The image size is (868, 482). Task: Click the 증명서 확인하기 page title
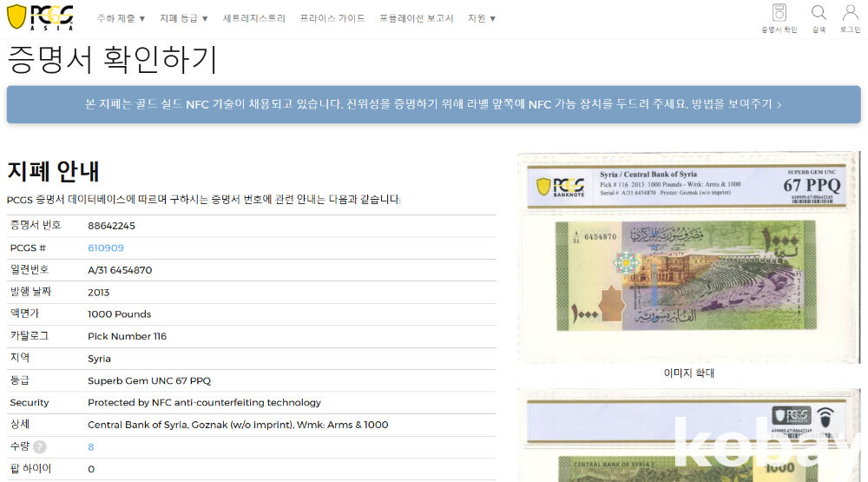[x=112, y=59]
